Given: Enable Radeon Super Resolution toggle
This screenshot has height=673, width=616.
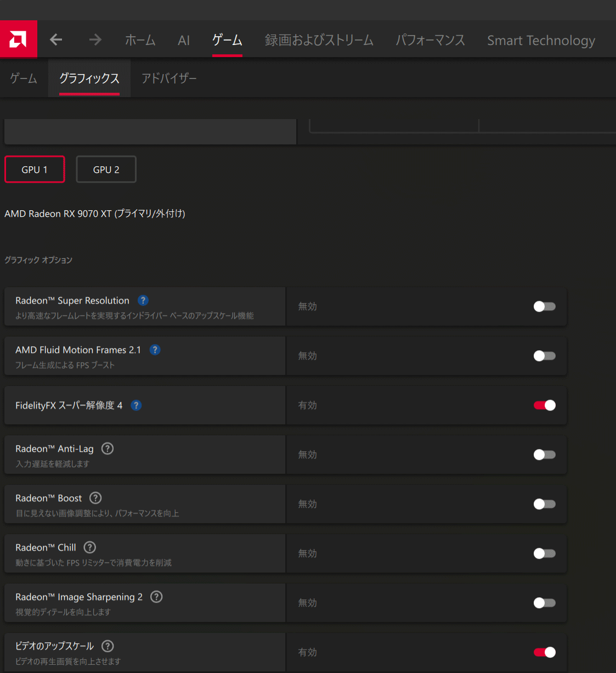Looking at the screenshot, I should 544,306.
